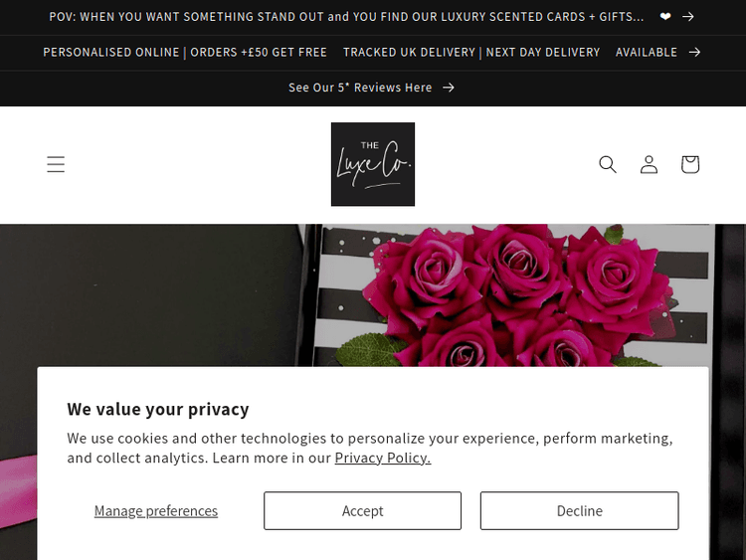Open the Privacy Policy link
The width and height of the screenshot is (746, 560).
[382, 459]
